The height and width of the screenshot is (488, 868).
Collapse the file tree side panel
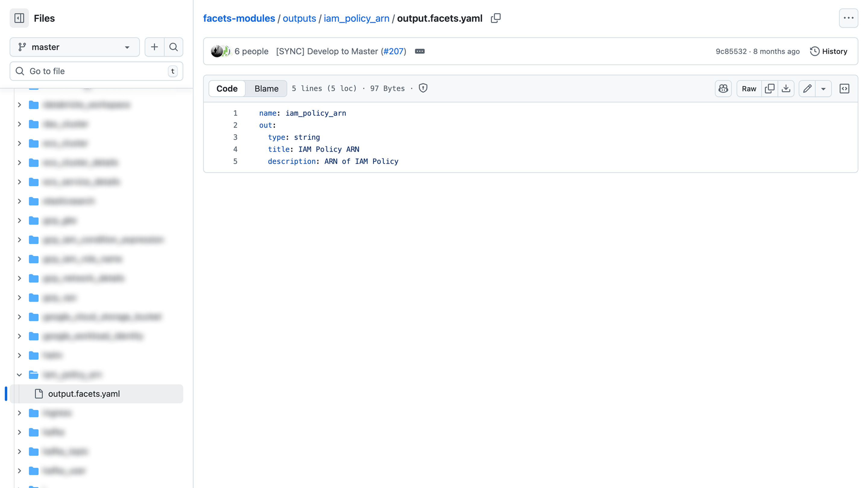tap(19, 18)
